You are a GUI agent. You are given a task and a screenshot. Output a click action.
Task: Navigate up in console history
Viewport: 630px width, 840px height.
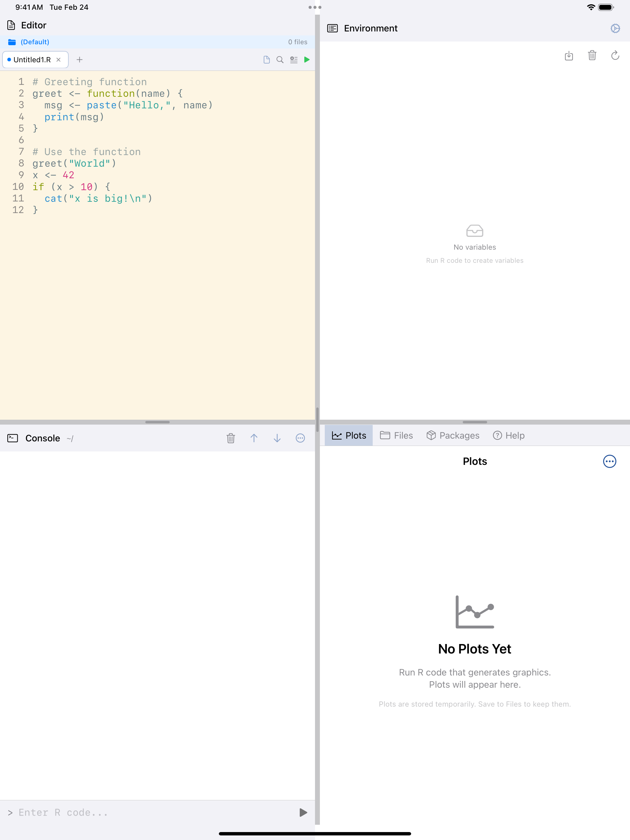click(254, 438)
